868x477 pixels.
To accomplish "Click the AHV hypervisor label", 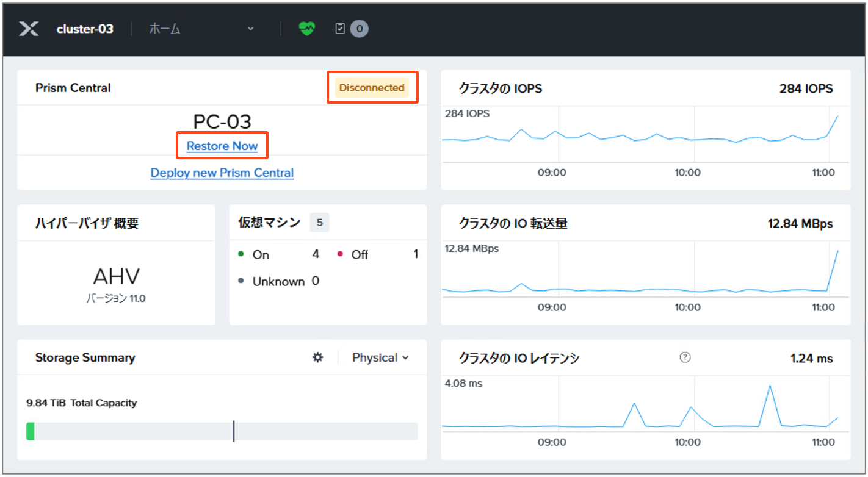I will 116,277.
